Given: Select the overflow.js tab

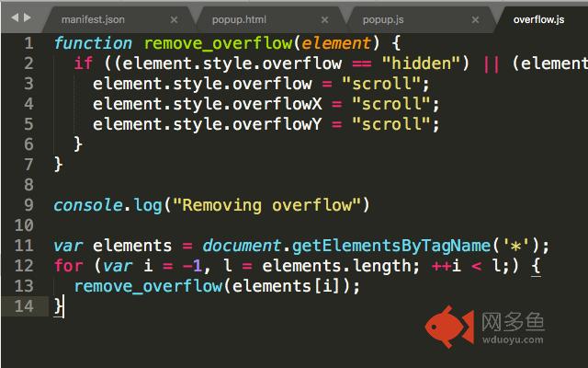Looking at the screenshot, I should (x=538, y=19).
